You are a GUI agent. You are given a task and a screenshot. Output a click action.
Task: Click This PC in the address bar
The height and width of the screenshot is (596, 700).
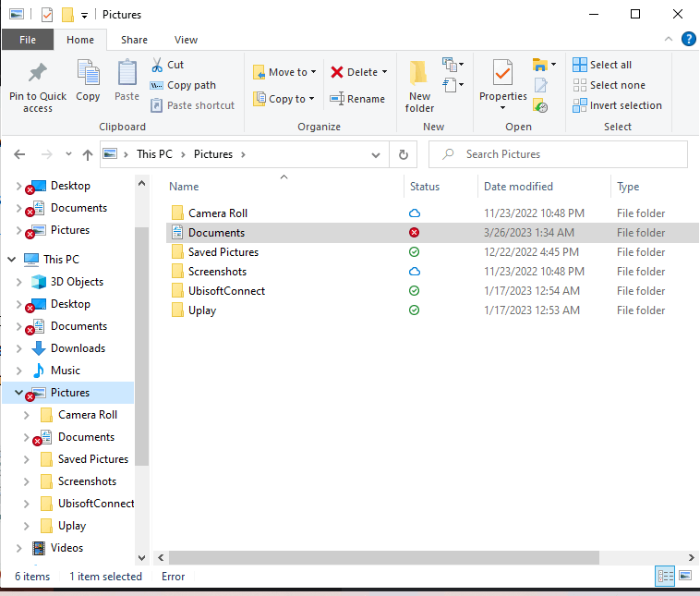coord(154,154)
